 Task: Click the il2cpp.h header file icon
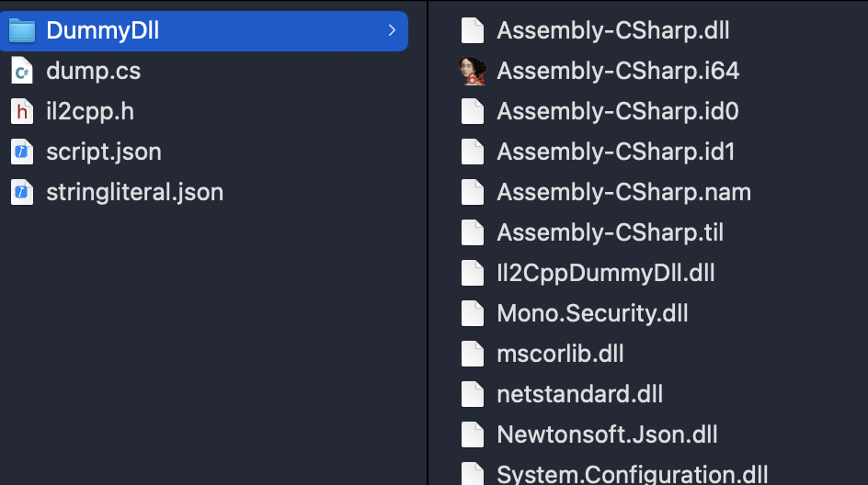pyautogui.click(x=21, y=111)
